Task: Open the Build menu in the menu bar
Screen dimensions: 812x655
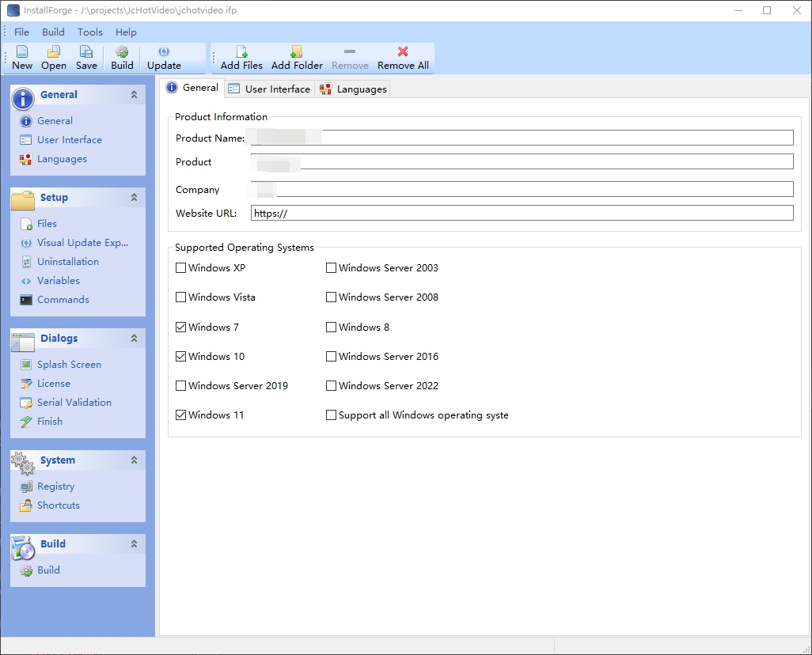Action: click(x=53, y=32)
